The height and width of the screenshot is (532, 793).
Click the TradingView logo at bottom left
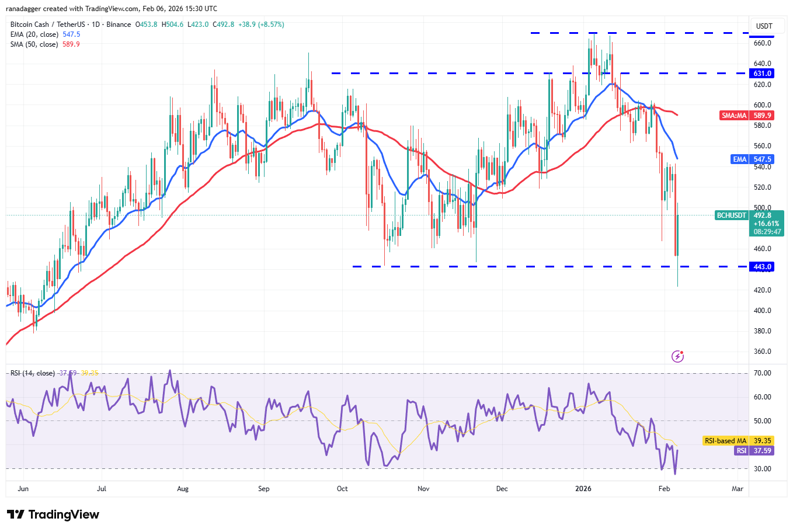point(16,514)
